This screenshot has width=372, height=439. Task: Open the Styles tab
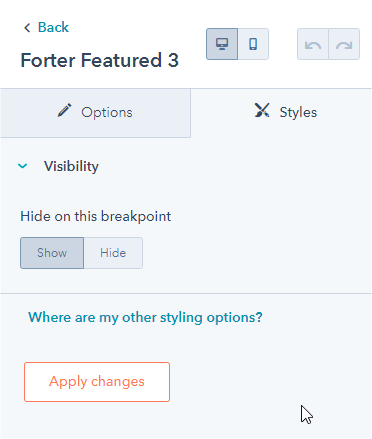pyautogui.click(x=281, y=113)
